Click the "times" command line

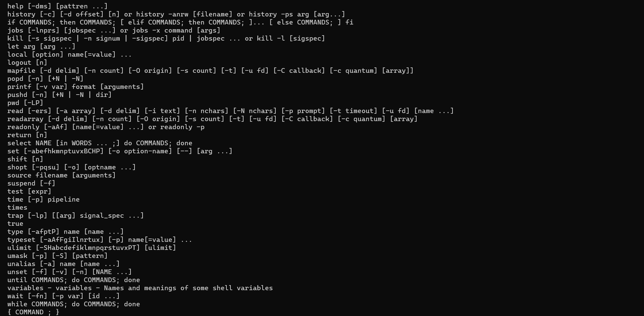point(17,208)
